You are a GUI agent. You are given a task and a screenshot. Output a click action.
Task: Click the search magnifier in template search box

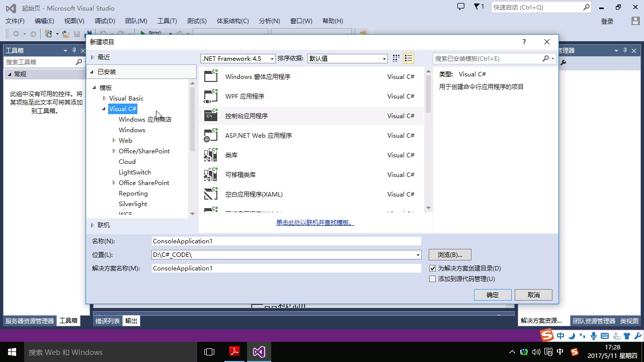click(545, 58)
